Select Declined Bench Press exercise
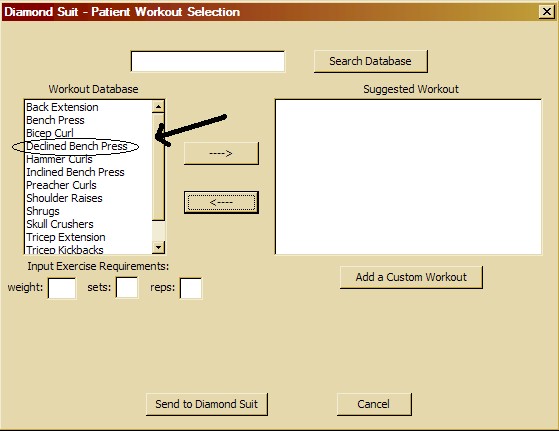 (x=89, y=146)
